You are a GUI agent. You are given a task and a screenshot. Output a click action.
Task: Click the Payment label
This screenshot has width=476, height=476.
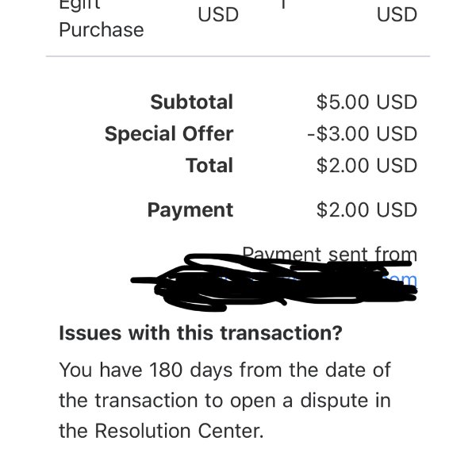[x=190, y=210]
